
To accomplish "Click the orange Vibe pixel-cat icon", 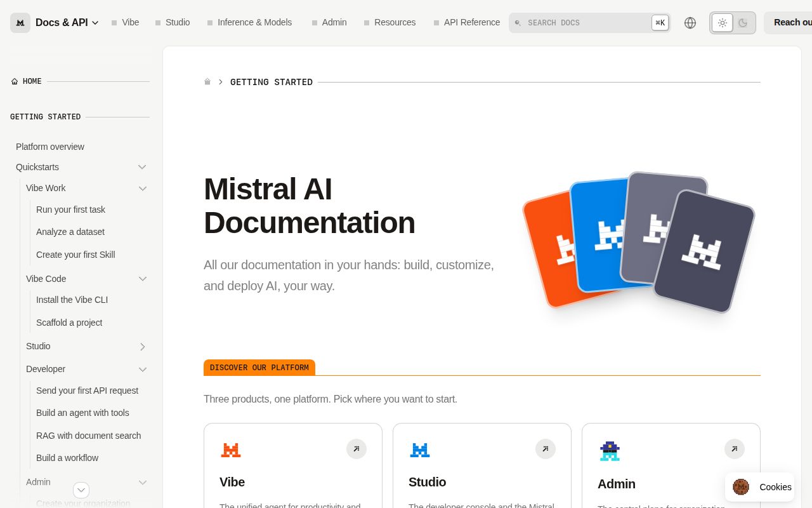I will click(x=231, y=450).
